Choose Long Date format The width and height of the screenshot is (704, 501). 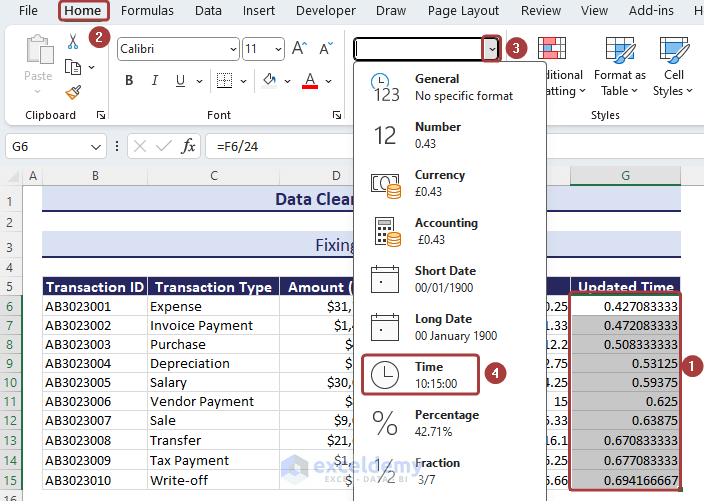(x=450, y=327)
